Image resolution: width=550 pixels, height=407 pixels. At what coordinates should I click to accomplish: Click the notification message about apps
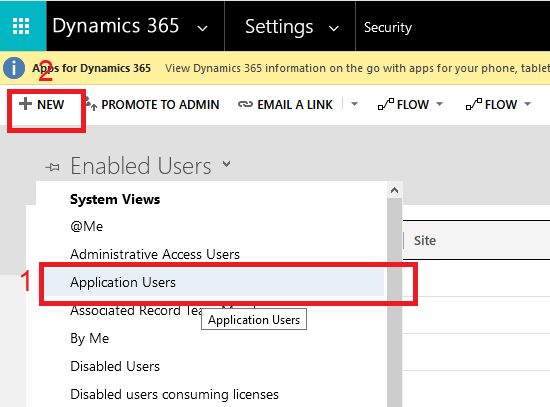(x=357, y=68)
